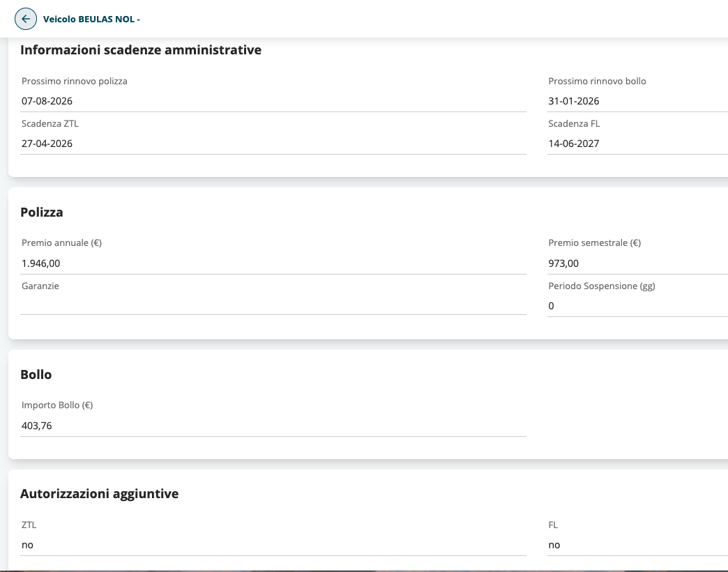Viewport: 728px width, 572px height.
Task: Click the Garanzie label
Action: (40, 286)
